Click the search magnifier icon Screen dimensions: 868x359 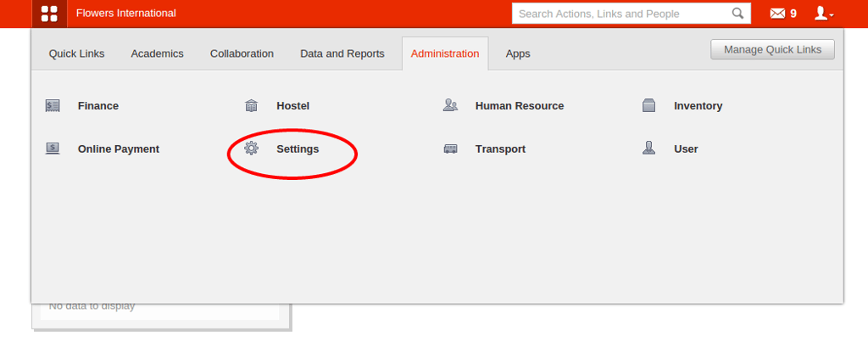pyautogui.click(x=738, y=14)
